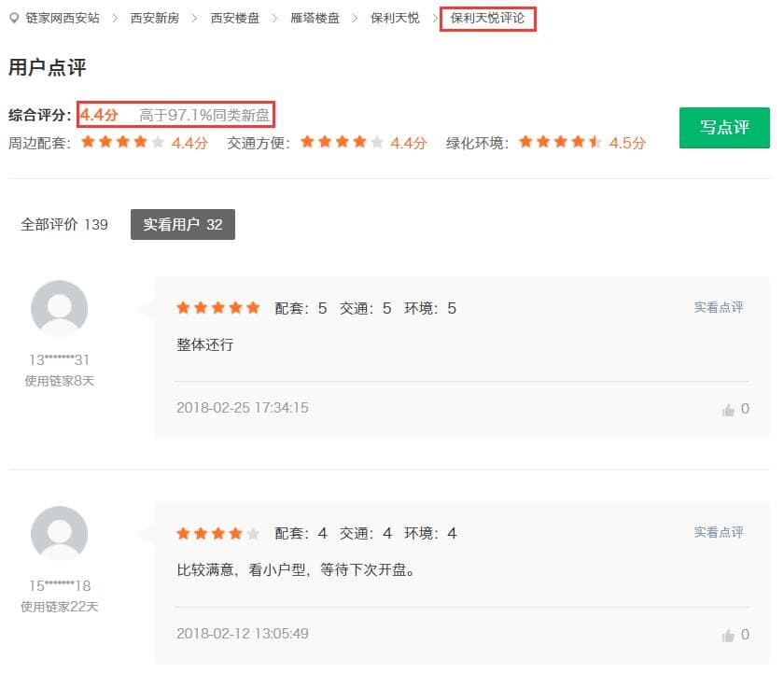Click the 周边配套 star rating
This screenshot has height=673, width=784.
tap(123, 143)
